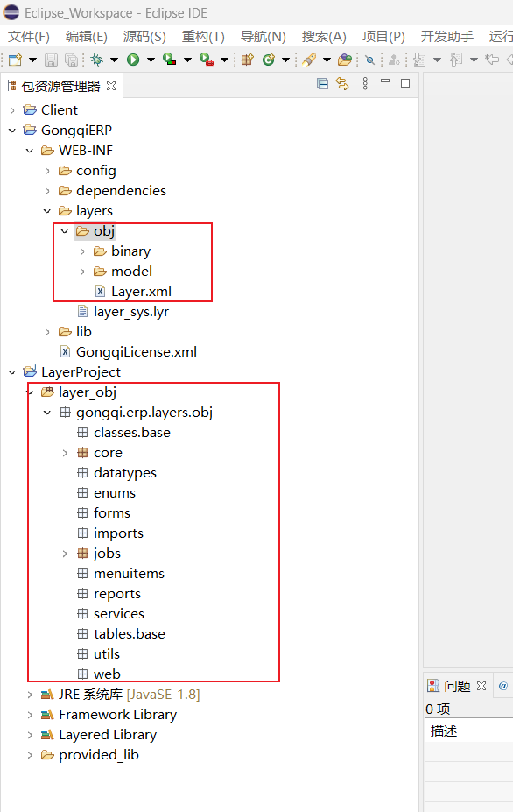513x812 pixels.
Task: Expand the core package
Action: coord(65,453)
